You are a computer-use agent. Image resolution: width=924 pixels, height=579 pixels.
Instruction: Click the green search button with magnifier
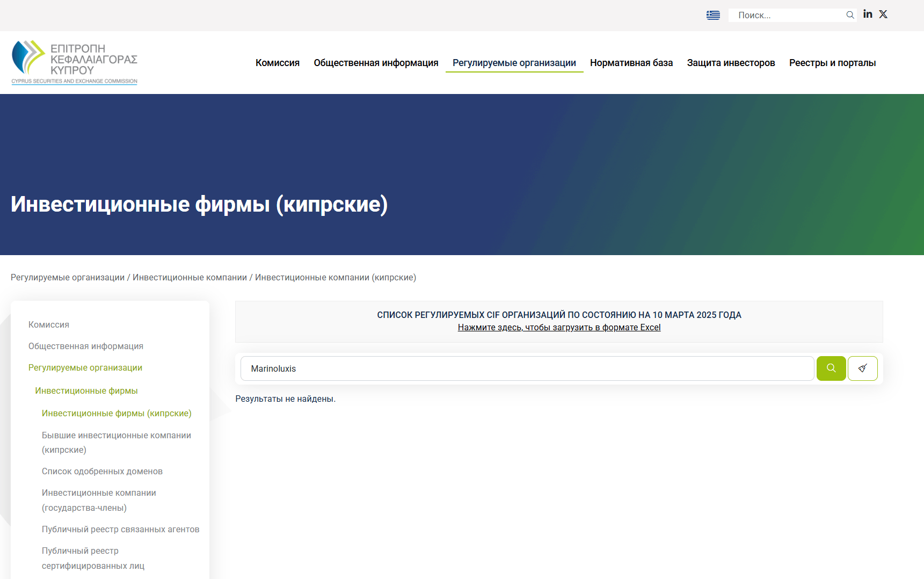coord(831,368)
